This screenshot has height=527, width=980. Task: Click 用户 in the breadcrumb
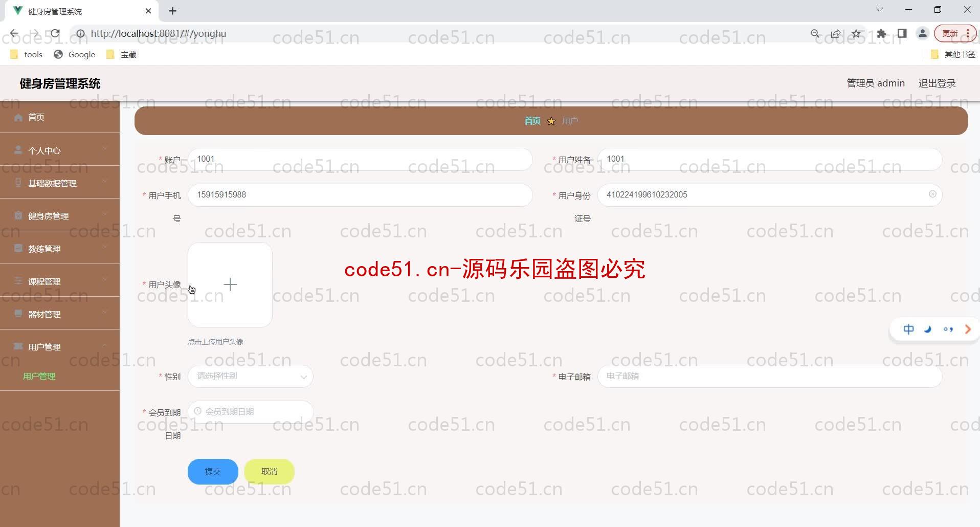pos(570,121)
